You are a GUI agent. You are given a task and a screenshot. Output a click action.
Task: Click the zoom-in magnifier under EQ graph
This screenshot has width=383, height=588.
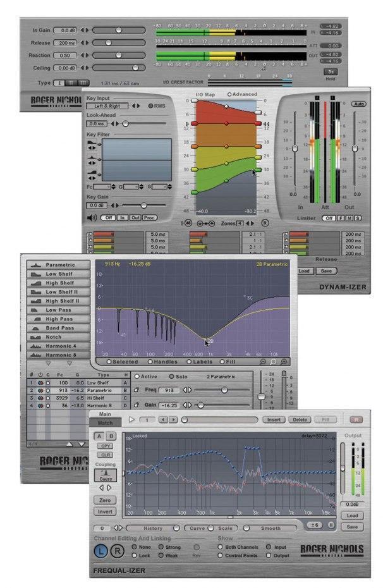(284, 362)
